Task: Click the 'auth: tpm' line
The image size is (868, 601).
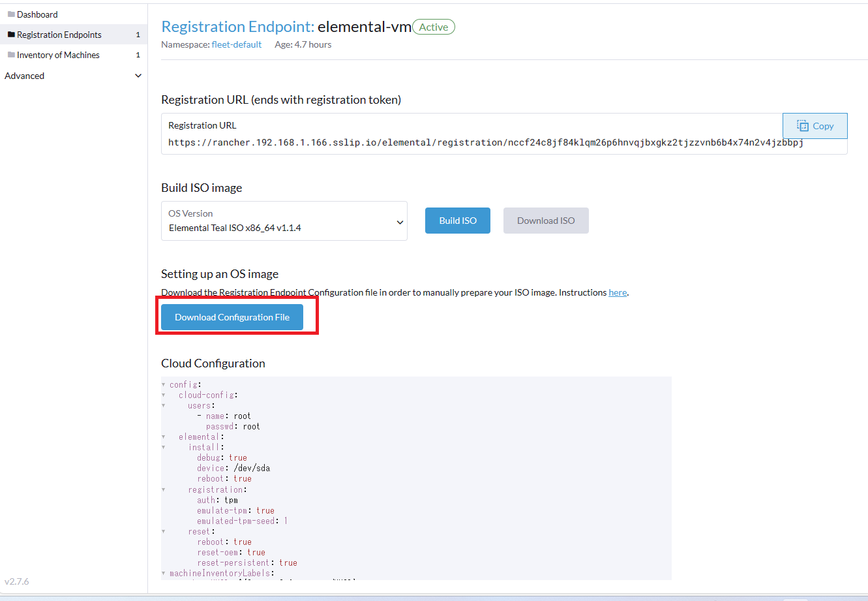Action: pyautogui.click(x=217, y=500)
